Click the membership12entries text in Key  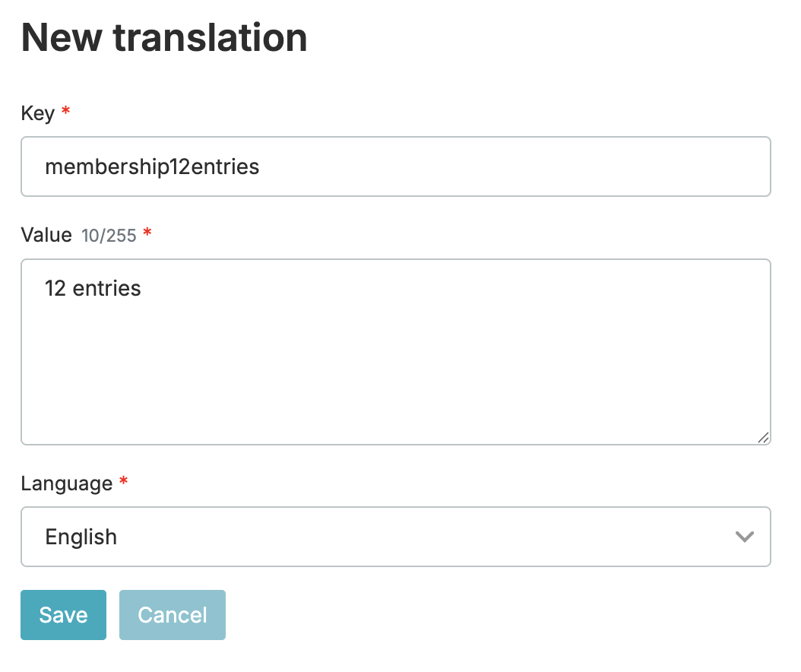click(152, 166)
